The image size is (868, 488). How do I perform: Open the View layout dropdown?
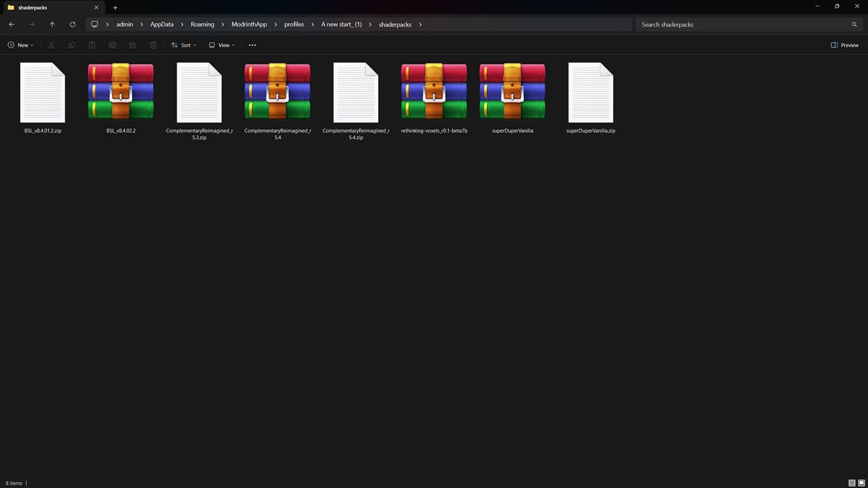pos(222,45)
